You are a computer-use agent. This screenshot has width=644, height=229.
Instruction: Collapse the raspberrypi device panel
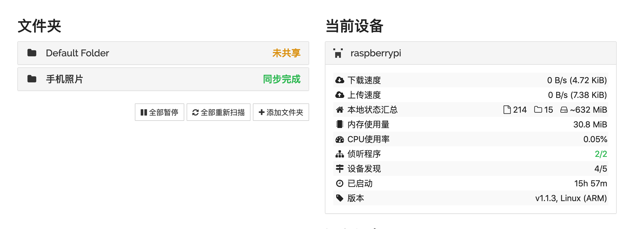pos(471,53)
